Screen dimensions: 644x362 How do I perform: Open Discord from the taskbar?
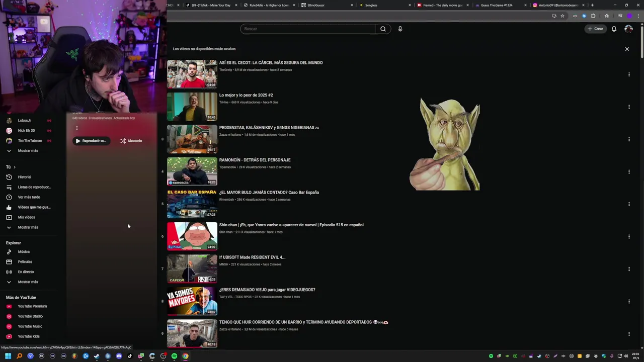(x=119, y=356)
